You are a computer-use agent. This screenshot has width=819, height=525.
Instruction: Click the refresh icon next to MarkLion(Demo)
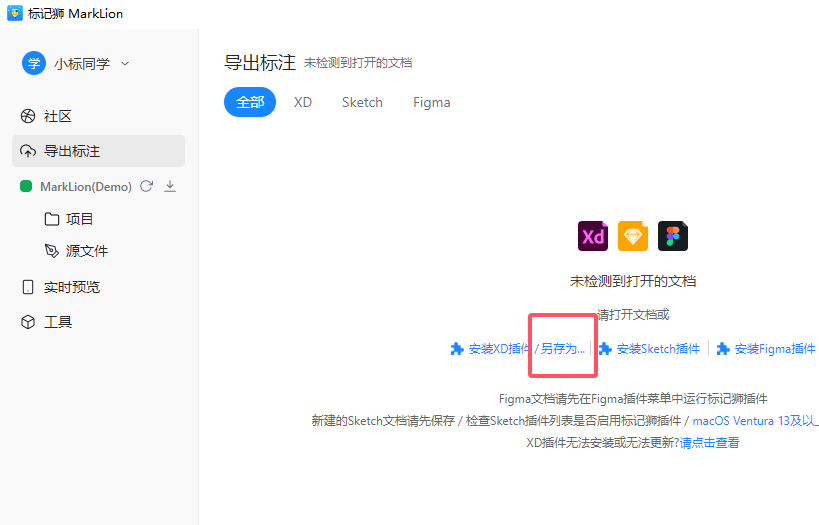[x=147, y=186]
